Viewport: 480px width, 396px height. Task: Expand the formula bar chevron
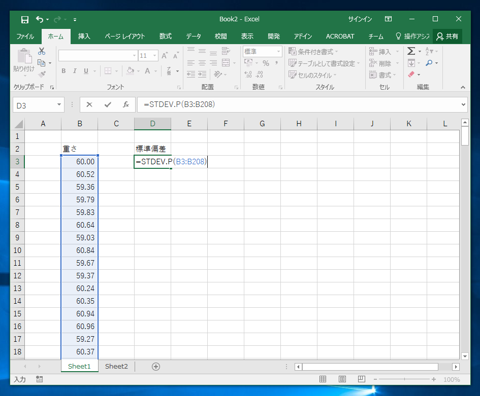coord(463,105)
